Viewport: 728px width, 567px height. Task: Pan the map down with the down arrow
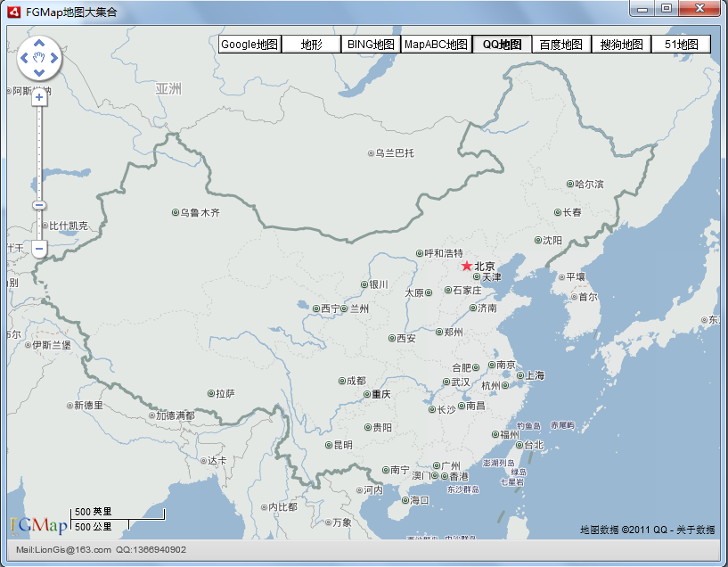click(x=39, y=73)
